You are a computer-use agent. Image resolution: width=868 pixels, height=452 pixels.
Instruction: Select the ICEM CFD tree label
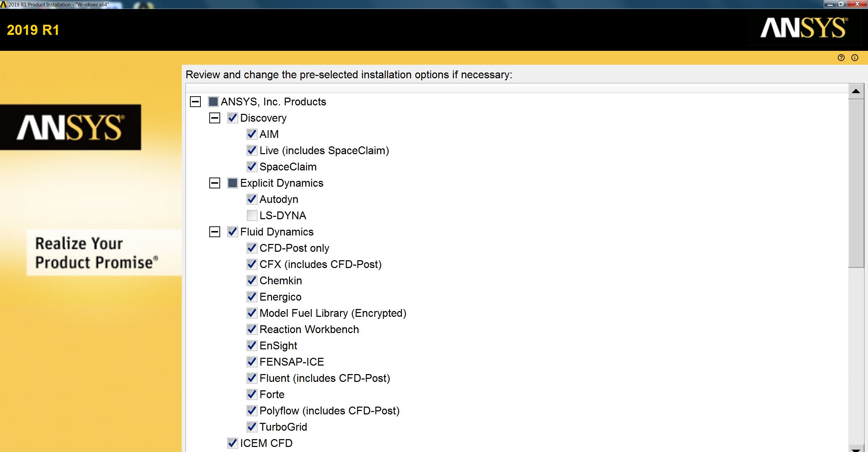coord(266,443)
